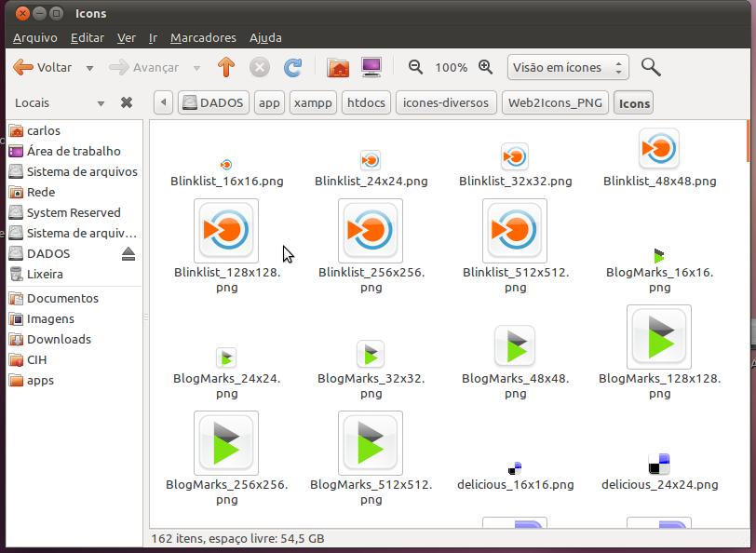Select Blinklist_48x48.png file icon
756x553 pixels.
click(x=658, y=149)
